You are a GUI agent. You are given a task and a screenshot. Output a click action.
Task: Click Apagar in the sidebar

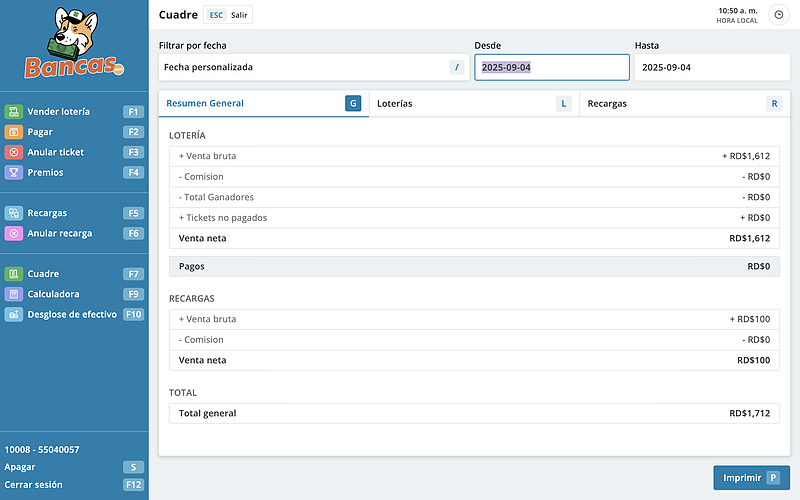pyautogui.click(x=20, y=467)
